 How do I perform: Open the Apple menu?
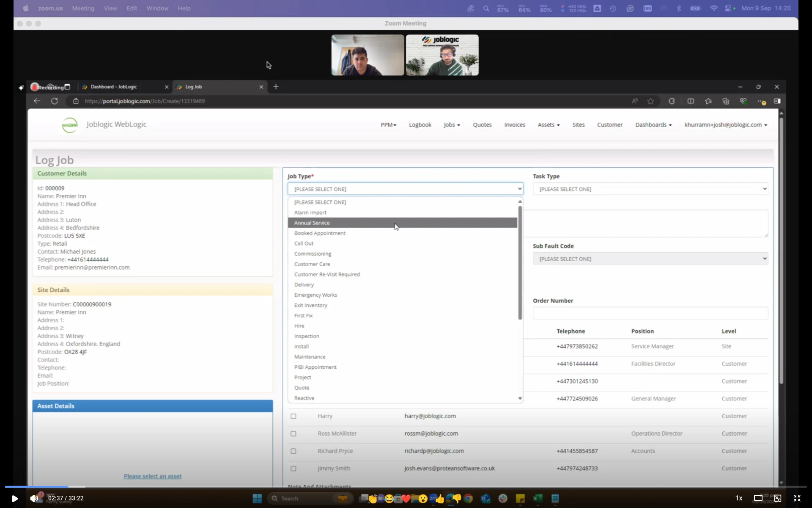click(25, 8)
